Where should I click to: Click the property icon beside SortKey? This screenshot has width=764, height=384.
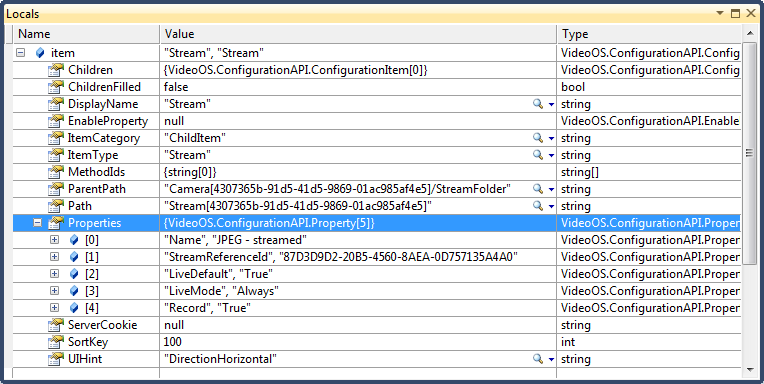pyautogui.click(x=56, y=342)
